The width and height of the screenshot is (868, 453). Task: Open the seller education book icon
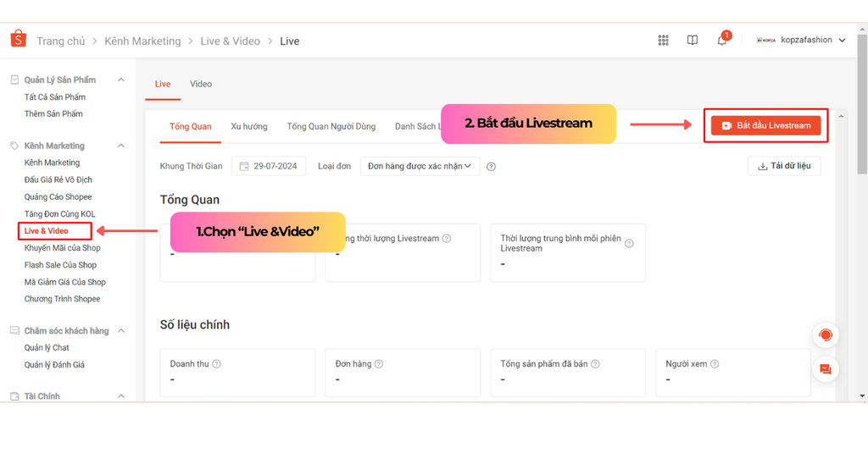click(693, 41)
